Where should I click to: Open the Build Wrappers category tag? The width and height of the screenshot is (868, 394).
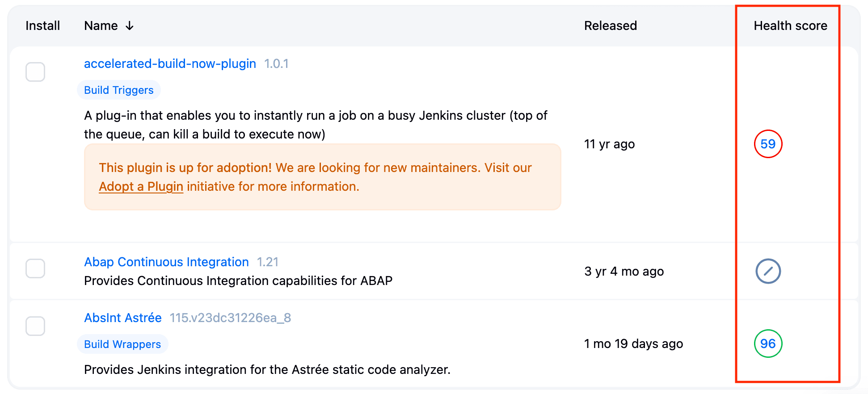[x=122, y=344]
